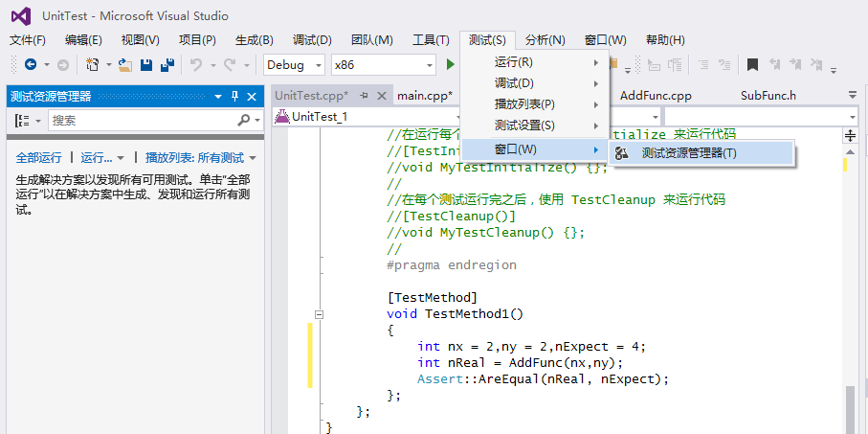Select 播放列表(P) in the Test menu

[x=535, y=104]
